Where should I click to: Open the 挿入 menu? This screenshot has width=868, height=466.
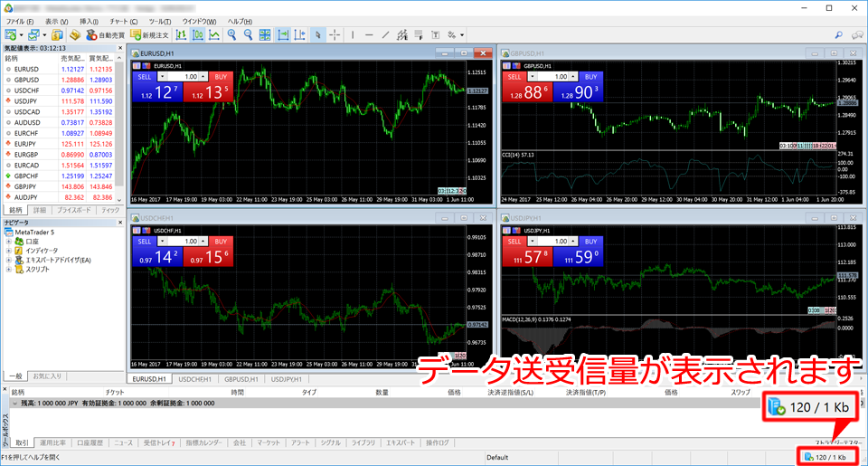tap(89, 21)
